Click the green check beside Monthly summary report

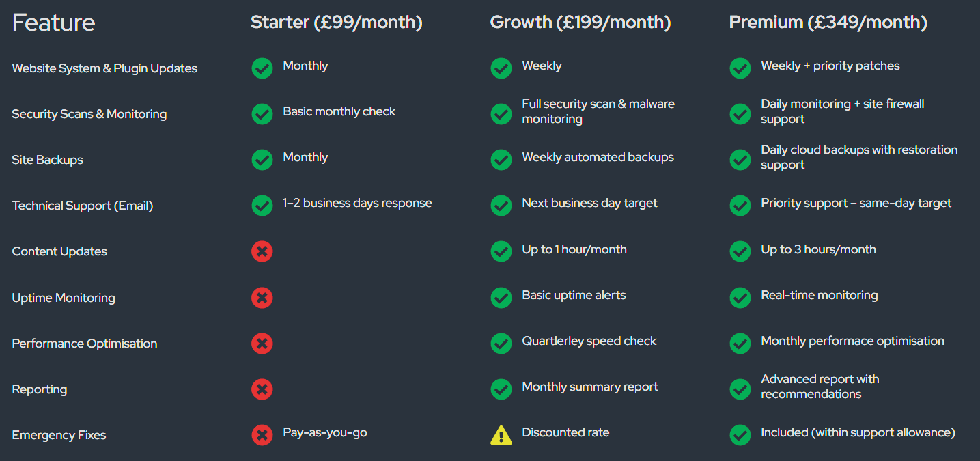(x=501, y=389)
